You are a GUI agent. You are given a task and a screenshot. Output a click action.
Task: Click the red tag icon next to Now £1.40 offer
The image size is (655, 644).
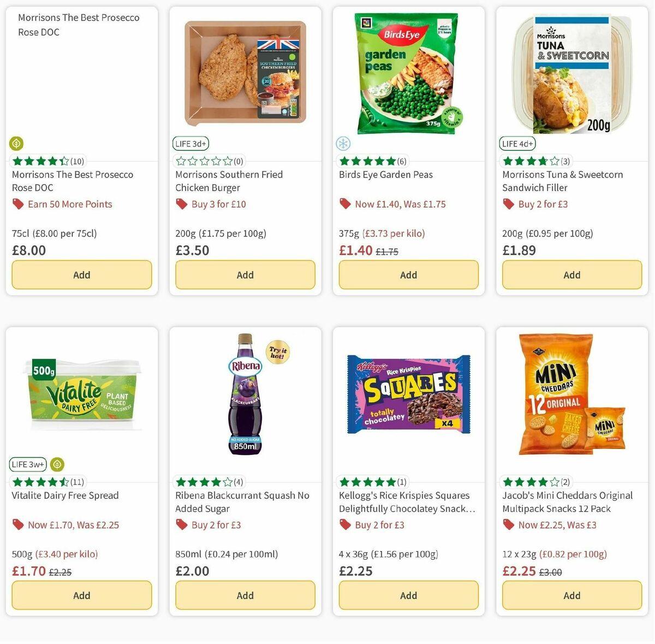click(x=344, y=204)
